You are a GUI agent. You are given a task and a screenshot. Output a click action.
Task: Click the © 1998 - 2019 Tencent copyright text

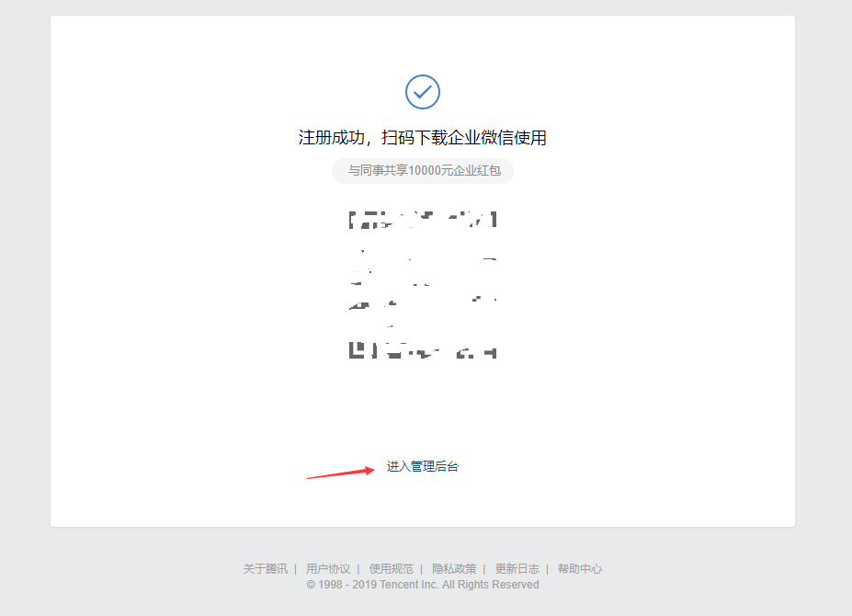click(x=423, y=585)
